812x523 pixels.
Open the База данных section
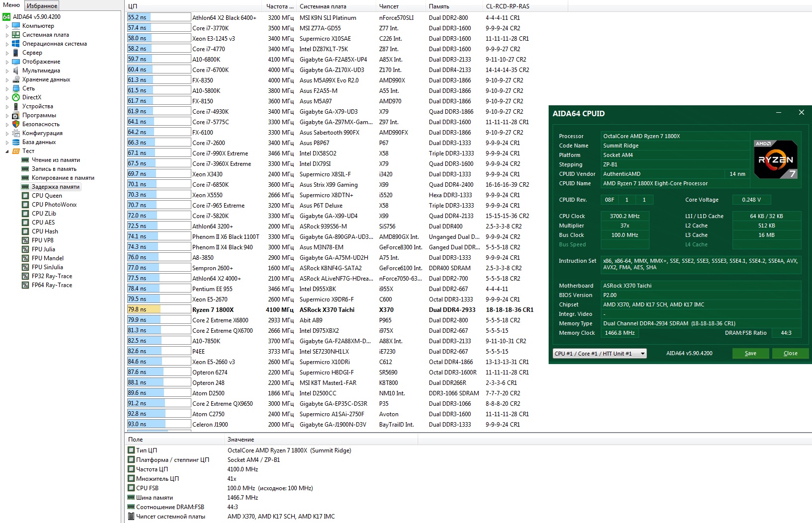click(x=39, y=142)
